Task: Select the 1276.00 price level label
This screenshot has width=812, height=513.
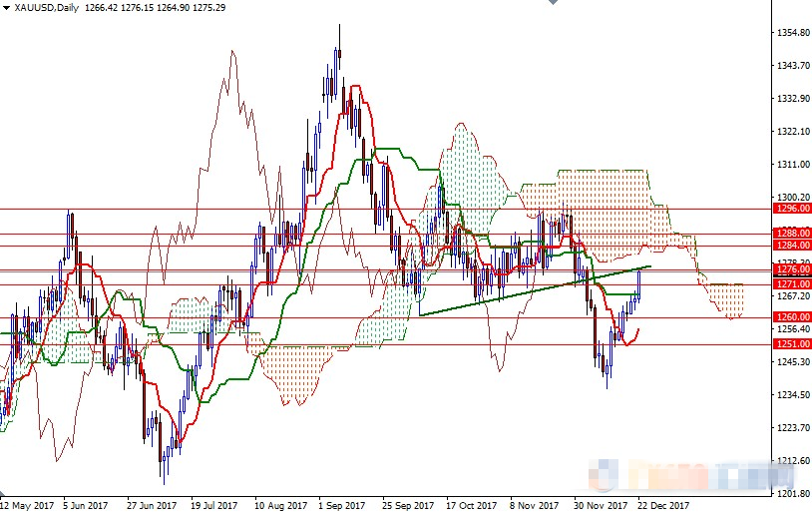Action: (792, 269)
